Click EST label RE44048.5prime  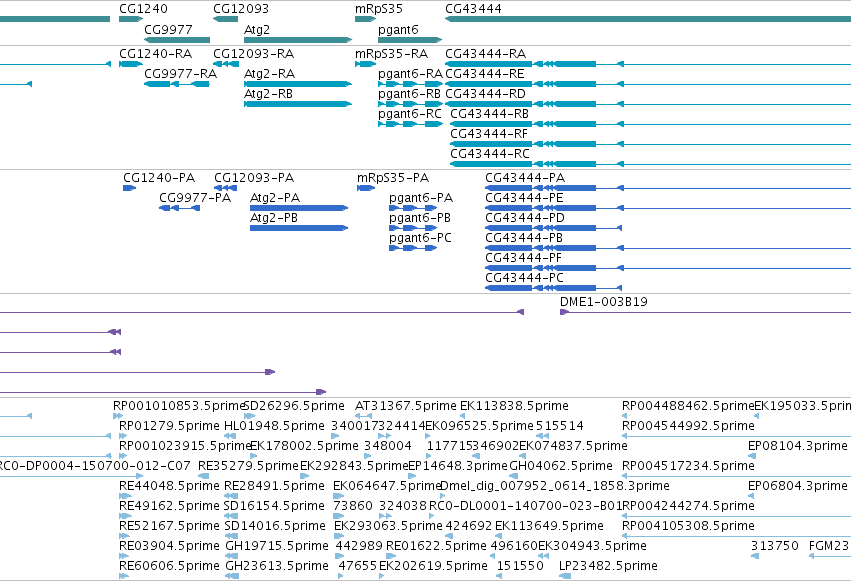[169, 486]
